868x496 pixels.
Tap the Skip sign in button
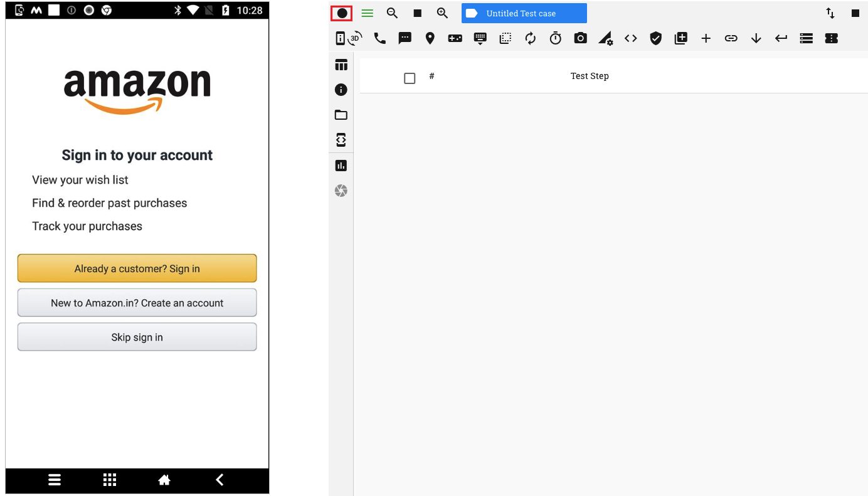coord(137,337)
